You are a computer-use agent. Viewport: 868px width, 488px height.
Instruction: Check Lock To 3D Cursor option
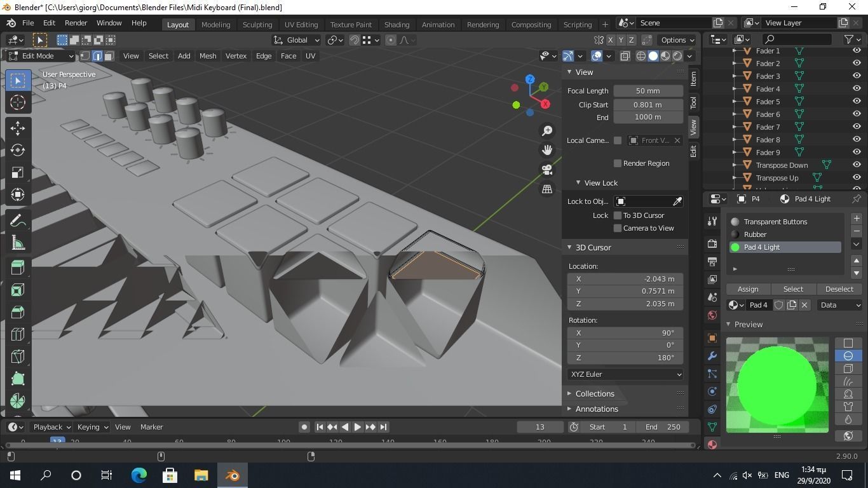coord(617,215)
